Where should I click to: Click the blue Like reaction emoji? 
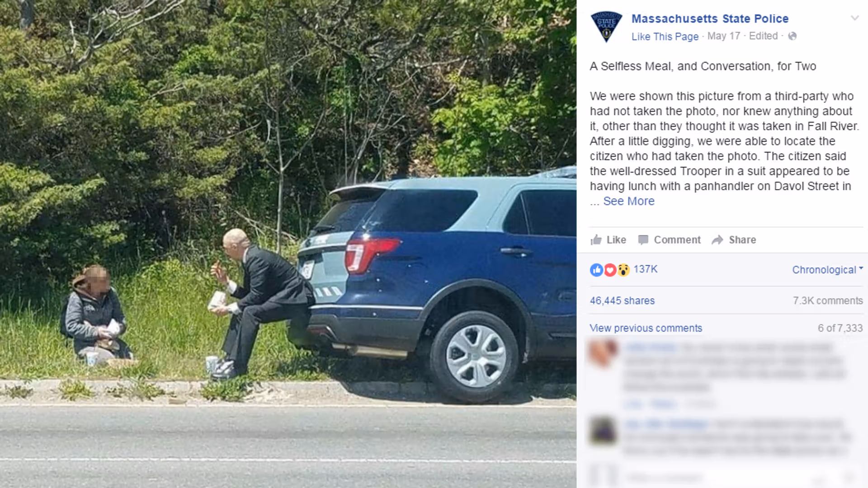(x=596, y=270)
